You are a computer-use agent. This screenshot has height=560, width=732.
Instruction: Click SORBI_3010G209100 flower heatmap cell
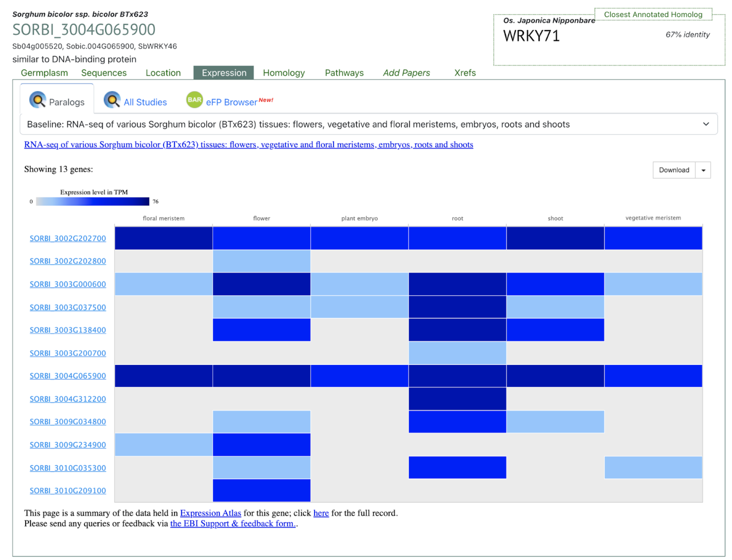tap(261, 490)
